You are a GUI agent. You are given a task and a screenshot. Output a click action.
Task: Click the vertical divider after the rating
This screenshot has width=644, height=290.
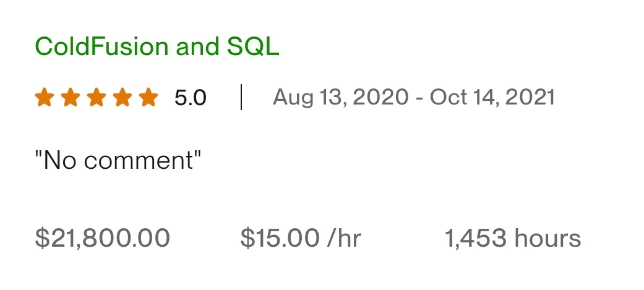point(241,98)
